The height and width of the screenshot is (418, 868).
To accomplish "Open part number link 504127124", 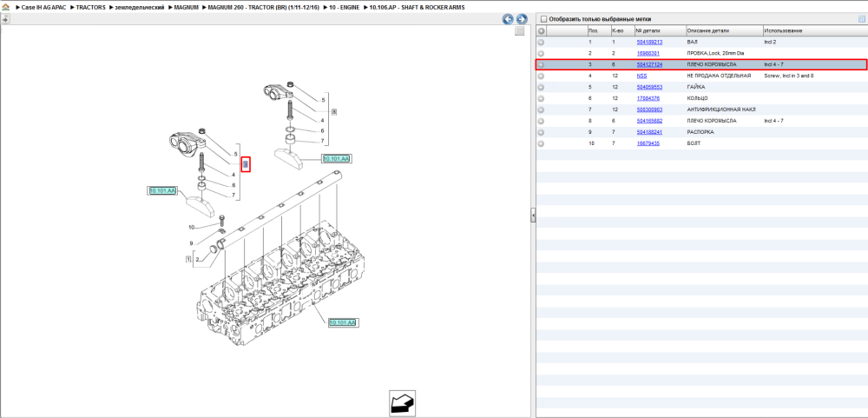I will point(649,65).
